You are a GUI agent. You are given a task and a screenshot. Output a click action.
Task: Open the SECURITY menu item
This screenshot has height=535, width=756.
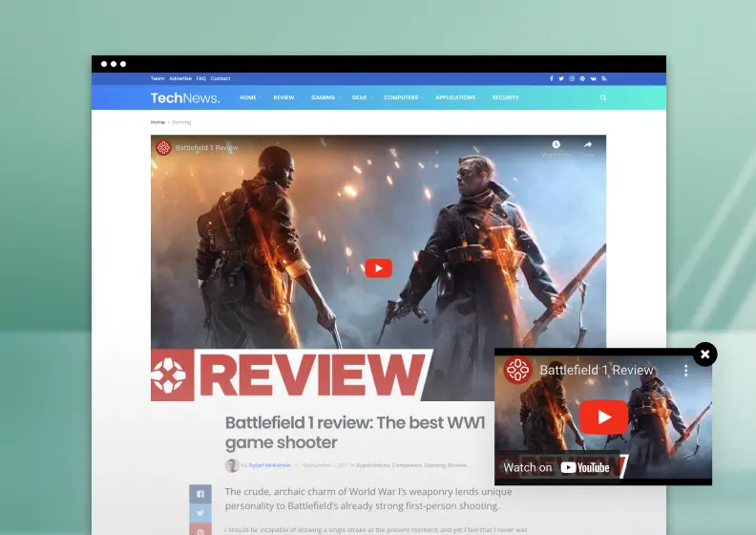505,97
